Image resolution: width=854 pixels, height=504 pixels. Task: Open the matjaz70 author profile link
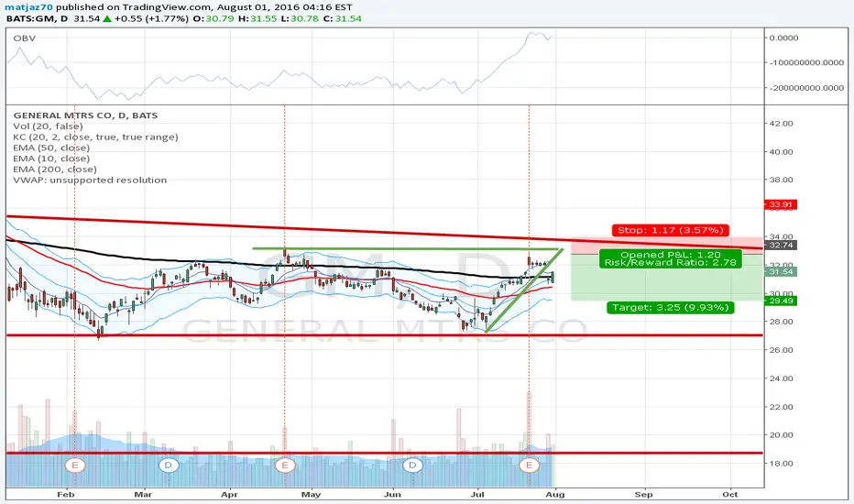click(29, 7)
